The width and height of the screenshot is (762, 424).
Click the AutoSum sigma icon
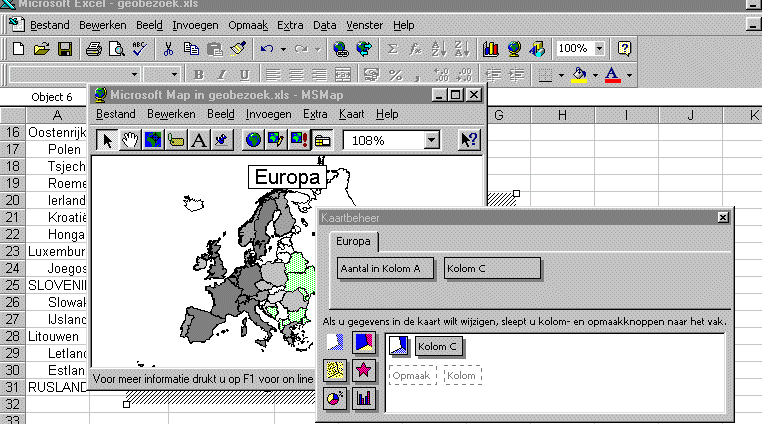[x=392, y=49]
